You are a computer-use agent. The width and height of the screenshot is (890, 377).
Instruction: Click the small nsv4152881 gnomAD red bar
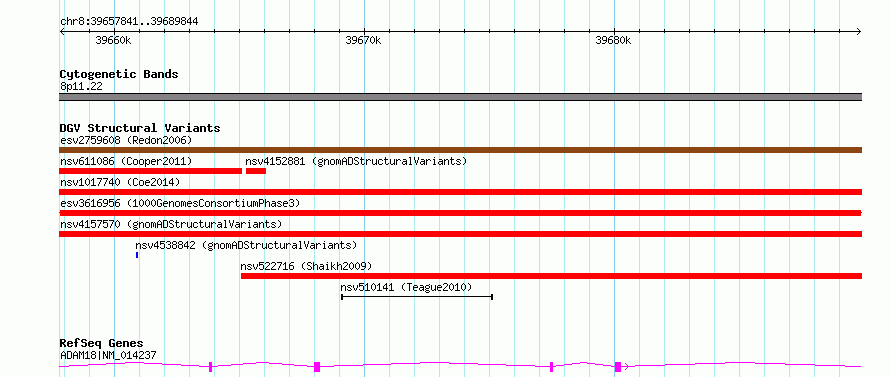tap(256, 171)
